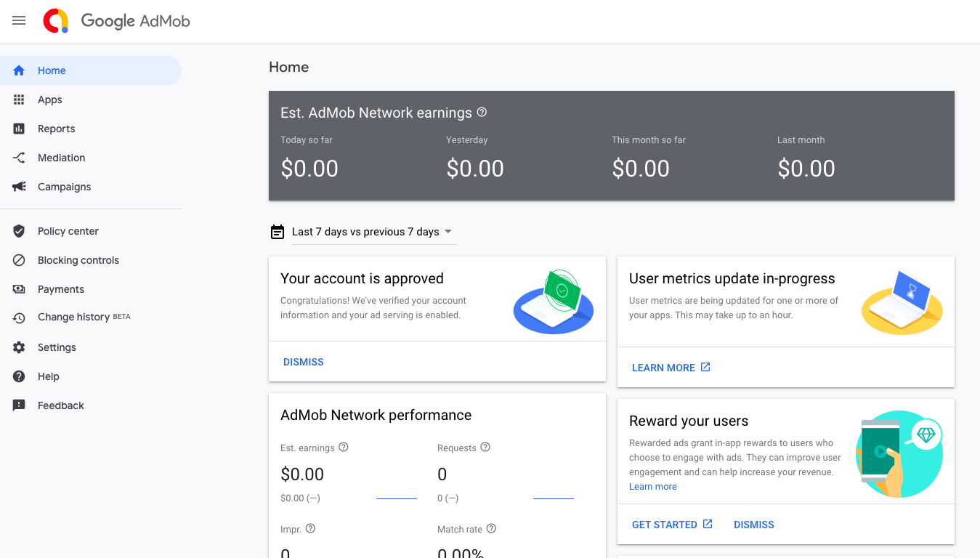This screenshot has height=558, width=980.
Task: Click the Reports chart icon
Action: (x=19, y=129)
